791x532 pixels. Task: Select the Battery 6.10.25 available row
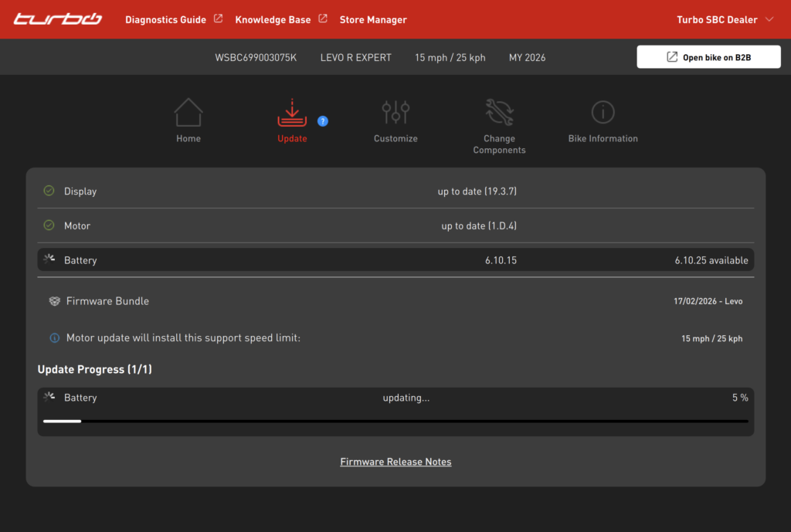(395, 260)
